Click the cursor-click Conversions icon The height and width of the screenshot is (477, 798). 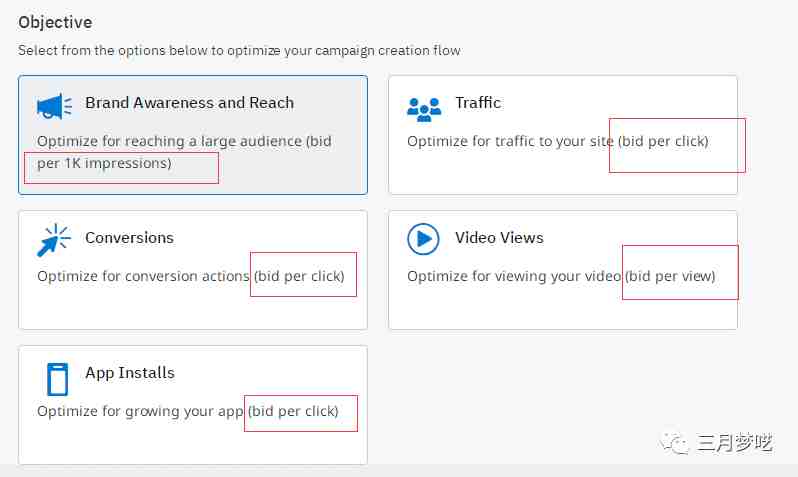click(54, 240)
